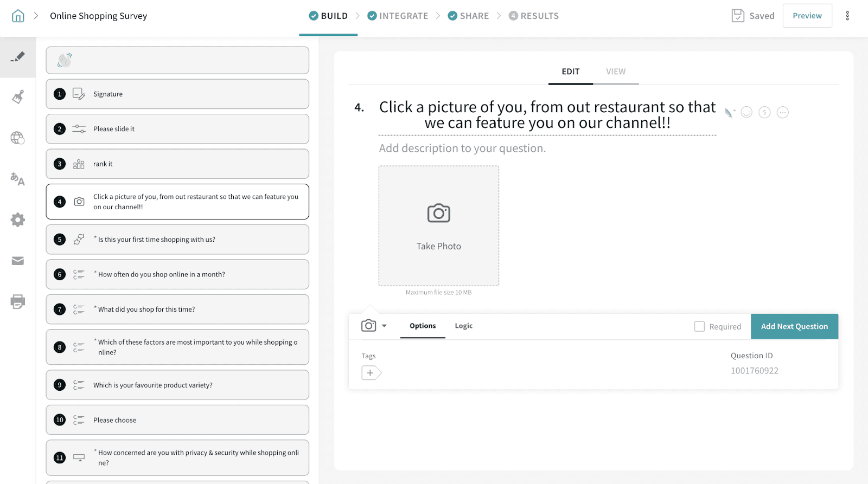Click the Take Photo upload area

coord(438,225)
